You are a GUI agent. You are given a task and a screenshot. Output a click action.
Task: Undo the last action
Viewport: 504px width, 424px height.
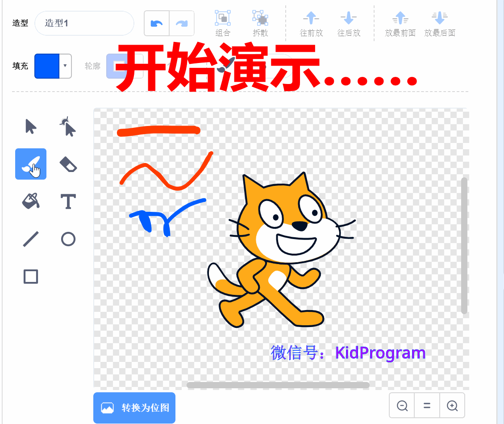157,23
